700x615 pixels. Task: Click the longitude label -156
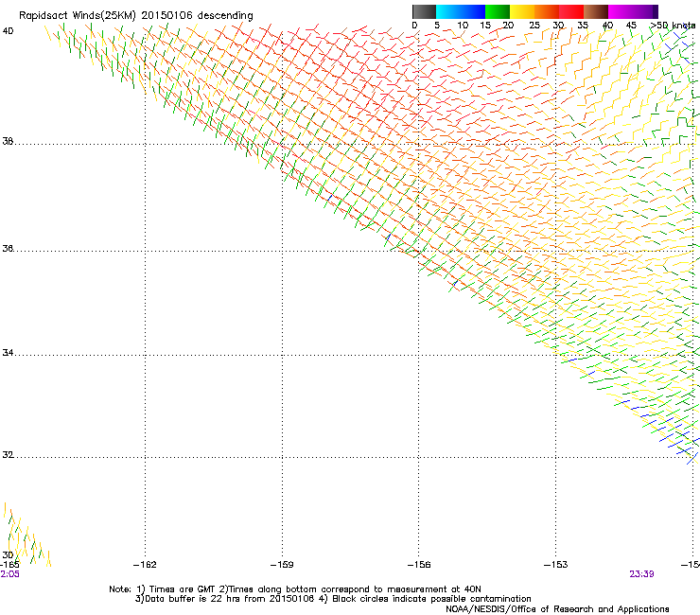pos(419,565)
